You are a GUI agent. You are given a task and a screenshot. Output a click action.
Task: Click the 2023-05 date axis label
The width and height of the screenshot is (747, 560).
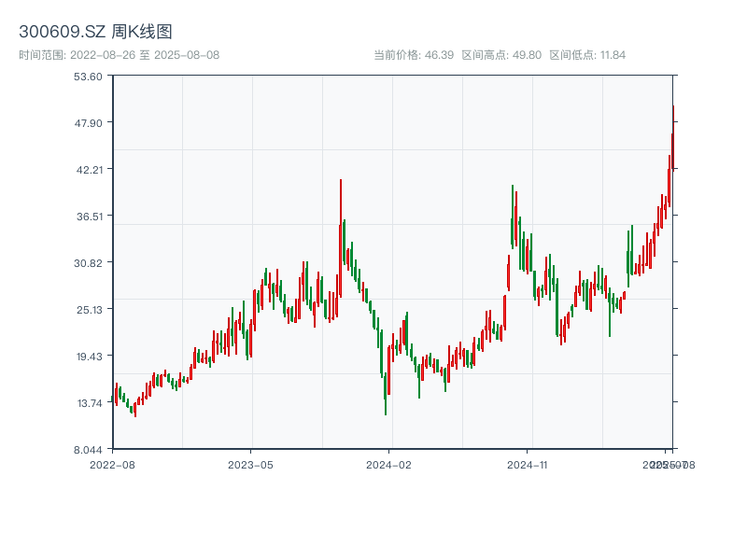251,464
